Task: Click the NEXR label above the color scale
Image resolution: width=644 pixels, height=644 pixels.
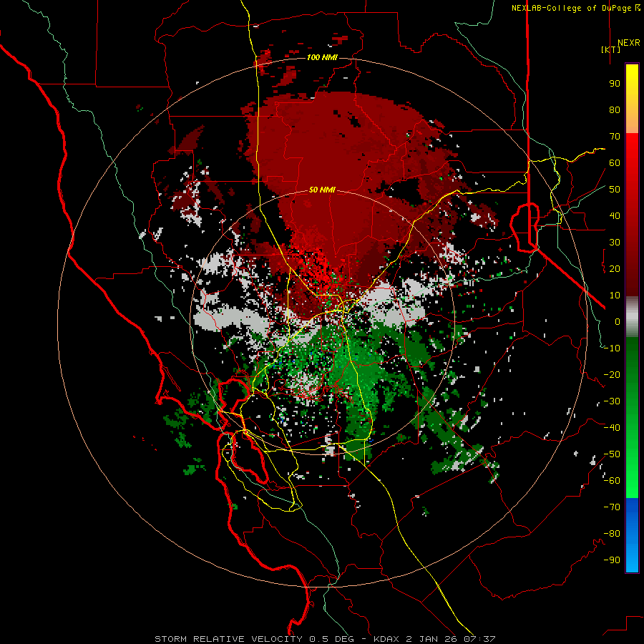Action: click(x=628, y=43)
